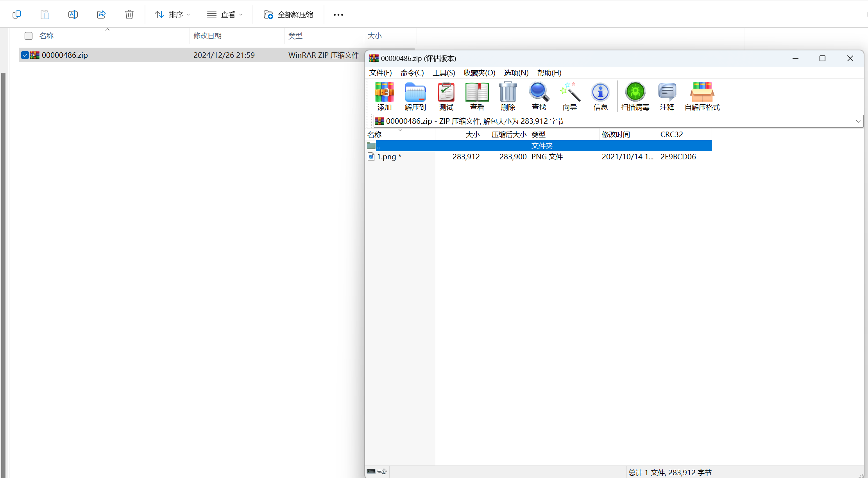
Task: Click the rename icon in Explorer toolbar
Action: point(73,14)
